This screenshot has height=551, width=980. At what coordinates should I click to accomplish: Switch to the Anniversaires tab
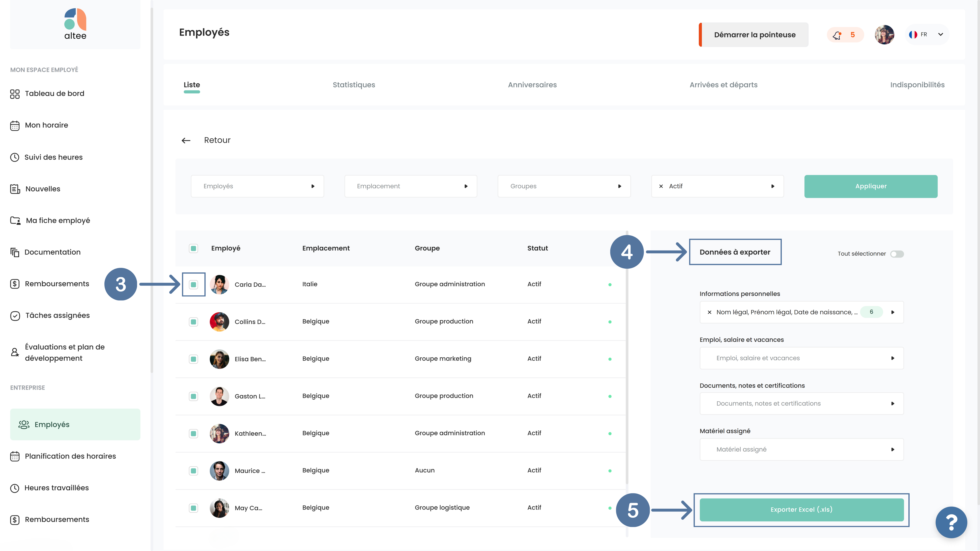[x=532, y=85]
